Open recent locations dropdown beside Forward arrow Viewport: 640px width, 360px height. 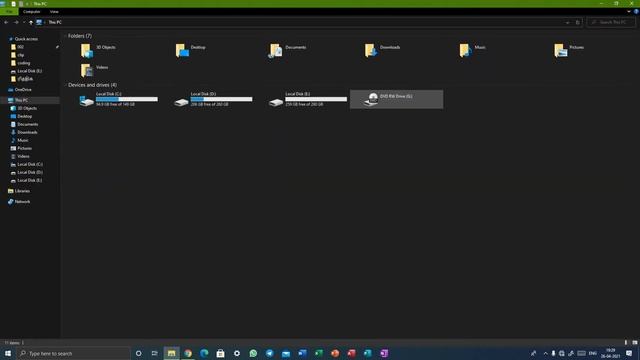pos(24,22)
